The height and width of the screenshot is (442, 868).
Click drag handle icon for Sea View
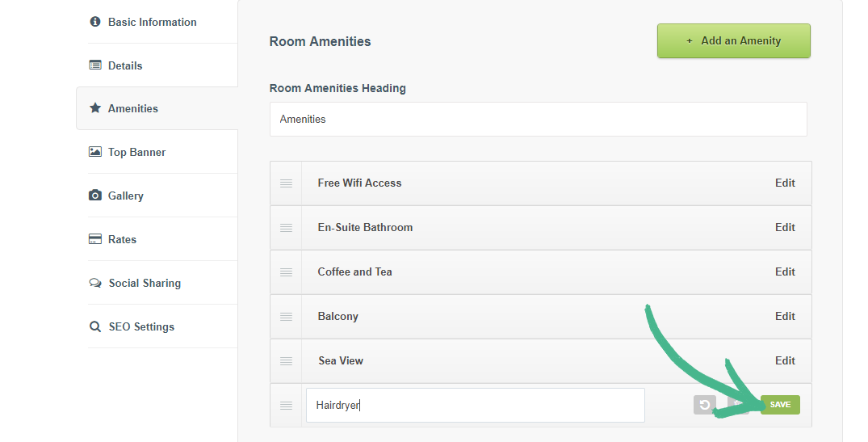tap(286, 361)
